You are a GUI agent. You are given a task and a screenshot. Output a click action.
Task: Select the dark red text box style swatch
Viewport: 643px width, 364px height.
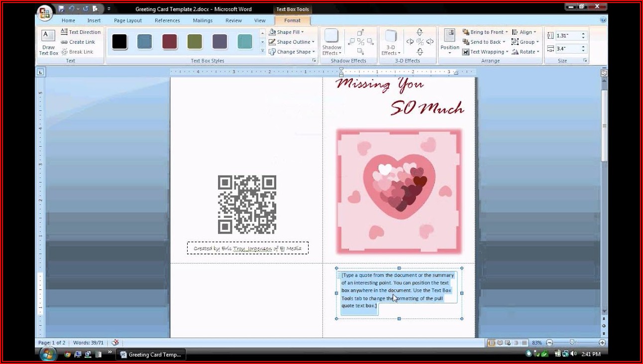coord(170,42)
